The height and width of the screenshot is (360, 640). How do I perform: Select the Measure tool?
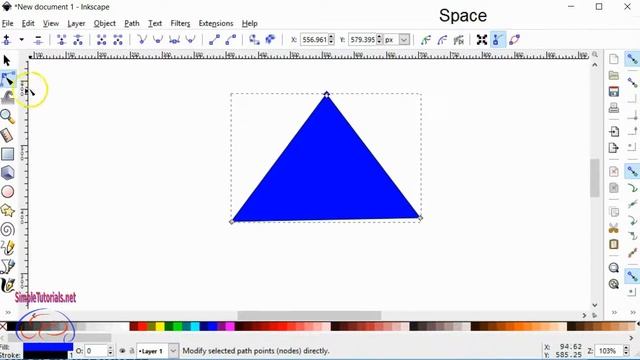point(7,135)
